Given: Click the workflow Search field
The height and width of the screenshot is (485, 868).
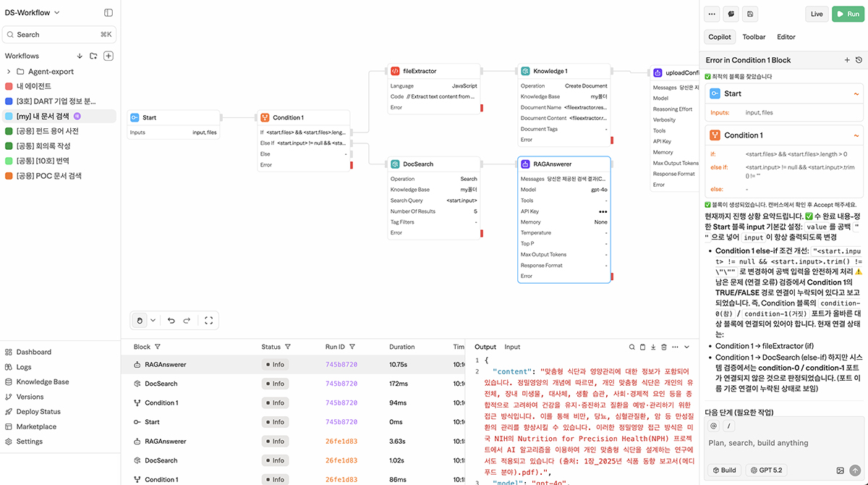Looking at the screenshot, I should pos(59,34).
